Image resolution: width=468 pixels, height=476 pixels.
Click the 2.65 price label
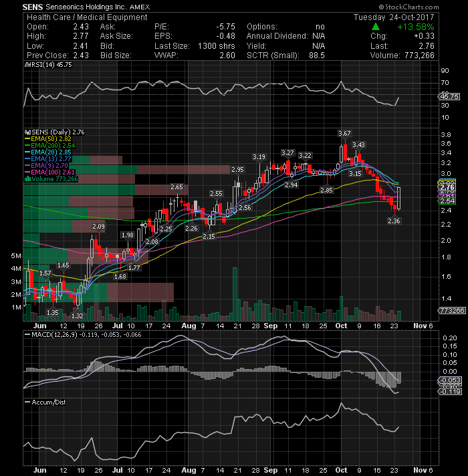click(177, 187)
